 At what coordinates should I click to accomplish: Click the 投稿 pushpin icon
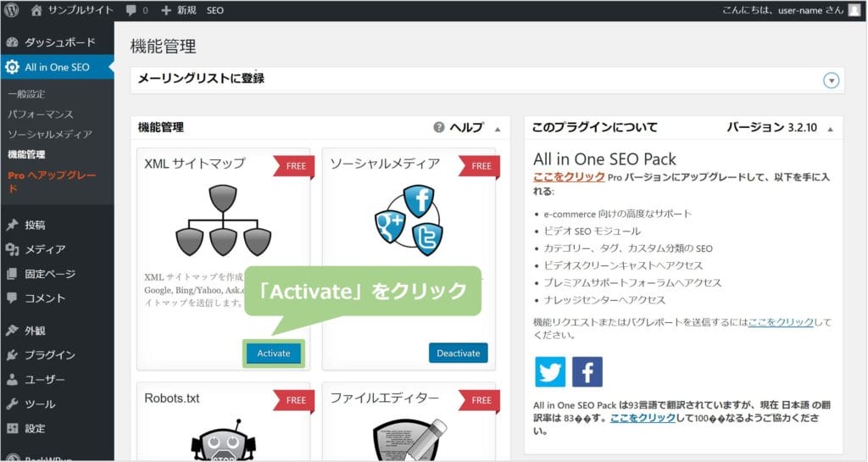pos(12,225)
